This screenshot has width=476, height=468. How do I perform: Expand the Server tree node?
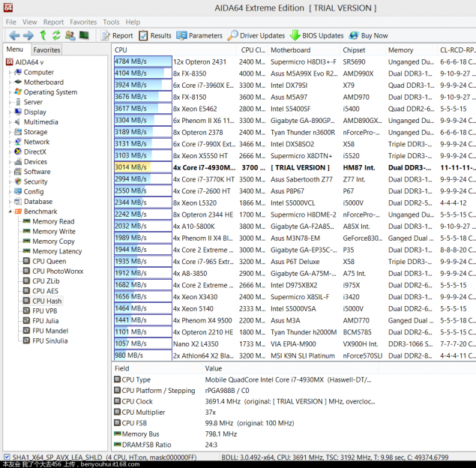10,102
